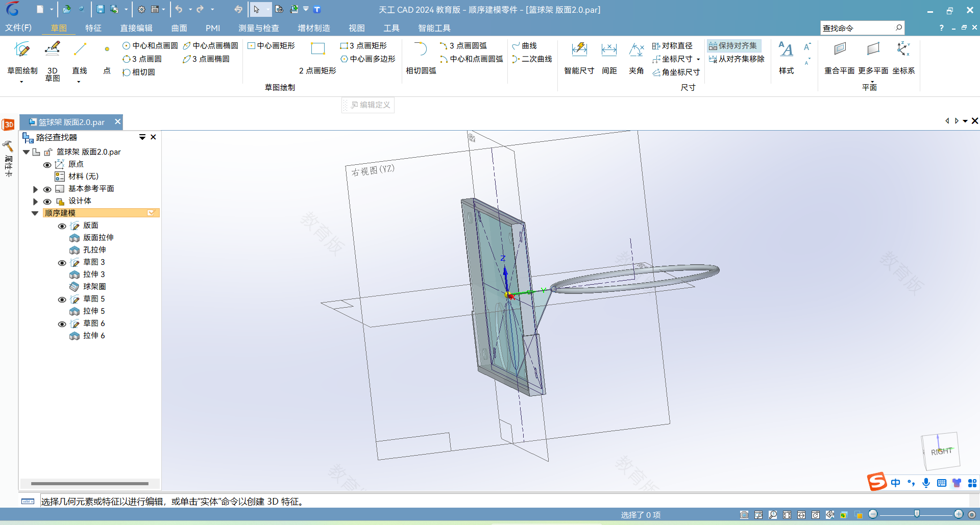Click the 从对齐集移除 button
The height and width of the screenshot is (525, 980).
(737, 59)
